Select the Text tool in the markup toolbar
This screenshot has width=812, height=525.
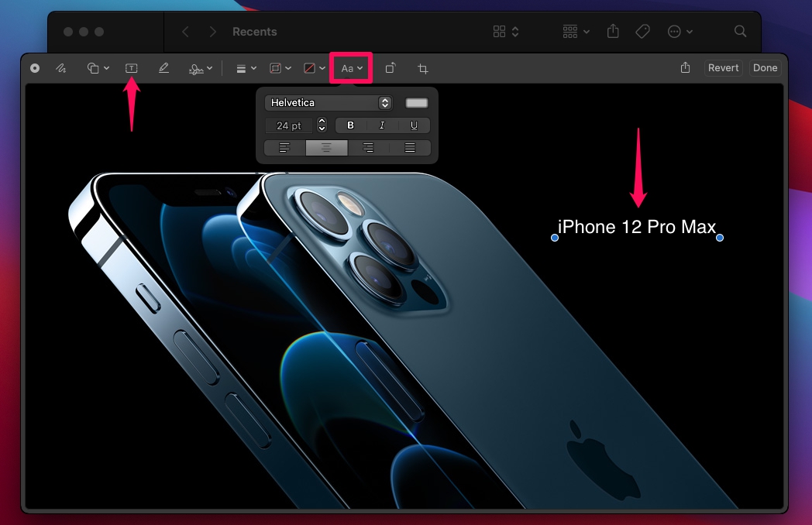131,68
